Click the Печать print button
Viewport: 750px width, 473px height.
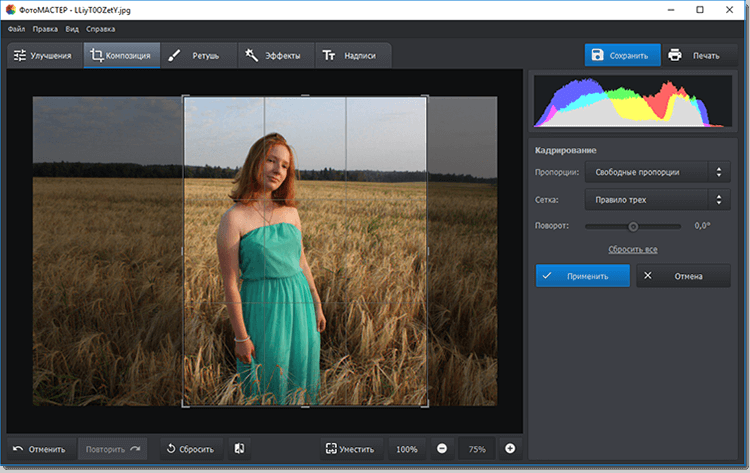(x=694, y=55)
